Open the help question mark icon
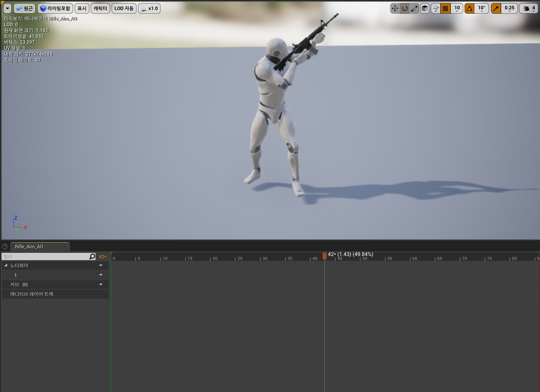 pyautogui.click(x=5, y=247)
